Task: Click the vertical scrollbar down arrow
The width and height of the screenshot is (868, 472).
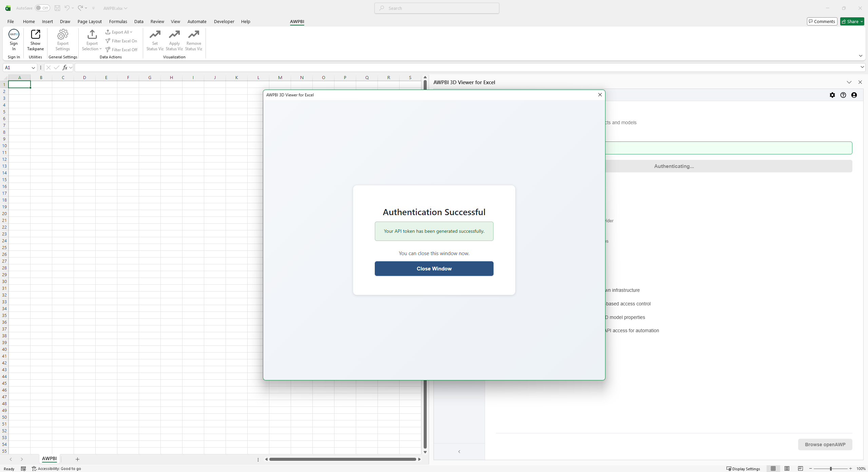Action: click(425, 452)
